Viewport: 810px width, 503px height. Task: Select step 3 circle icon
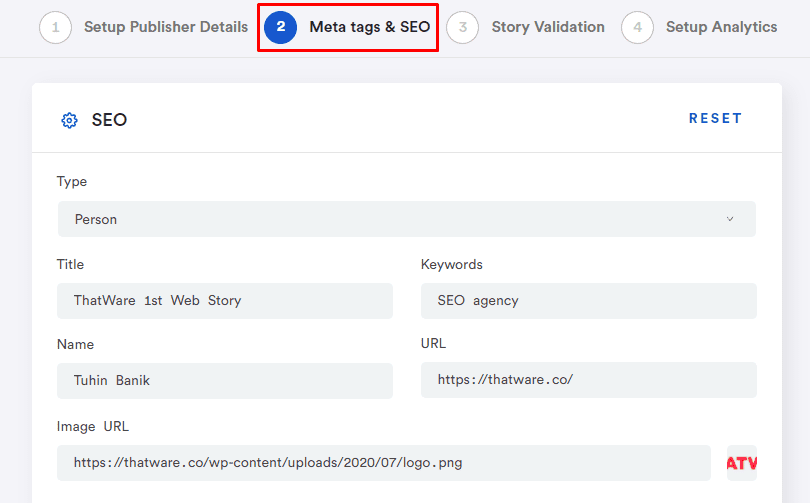(x=462, y=27)
